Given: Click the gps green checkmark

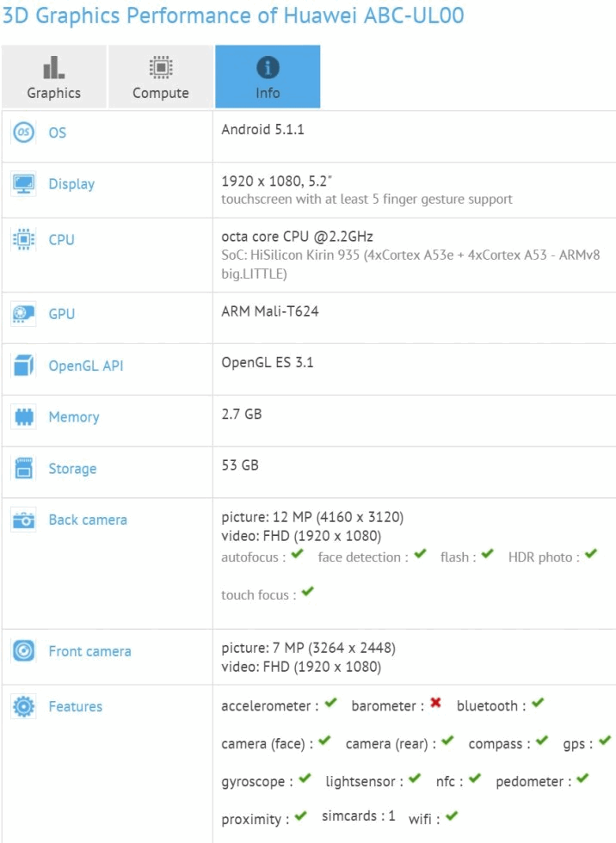Looking at the screenshot, I should (606, 741).
